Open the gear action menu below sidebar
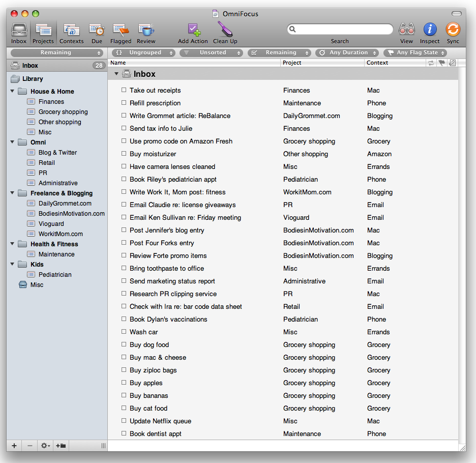 (46, 445)
